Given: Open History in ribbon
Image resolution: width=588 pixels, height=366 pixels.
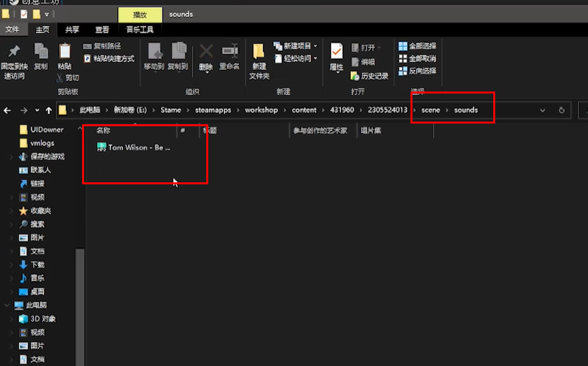Looking at the screenshot, I should [x=369, y=76].
